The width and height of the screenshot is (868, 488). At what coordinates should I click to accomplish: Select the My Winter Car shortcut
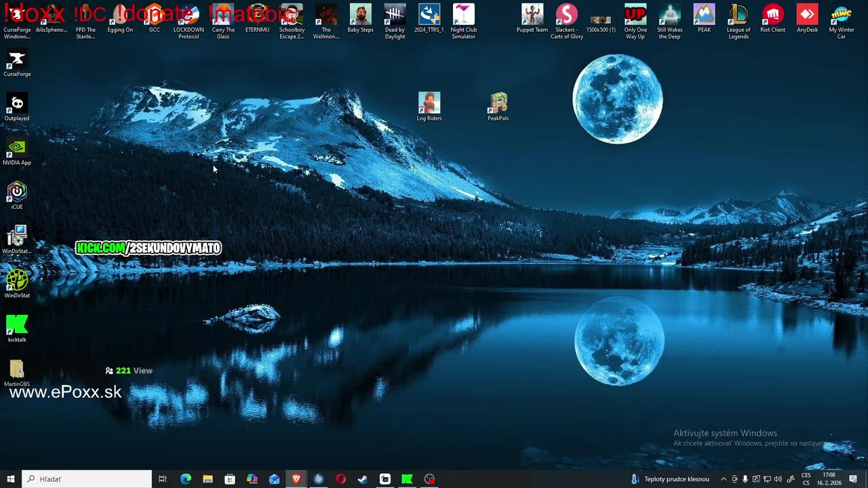(842, 22)
